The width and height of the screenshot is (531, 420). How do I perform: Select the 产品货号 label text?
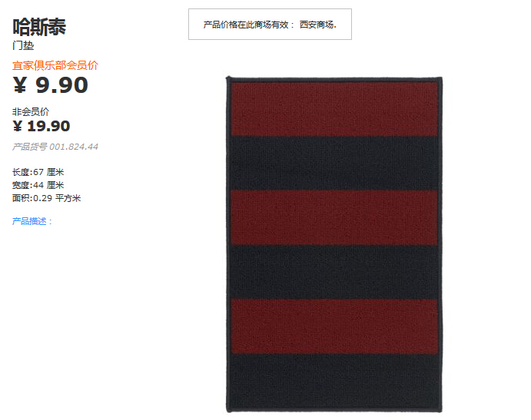[30, 147]
